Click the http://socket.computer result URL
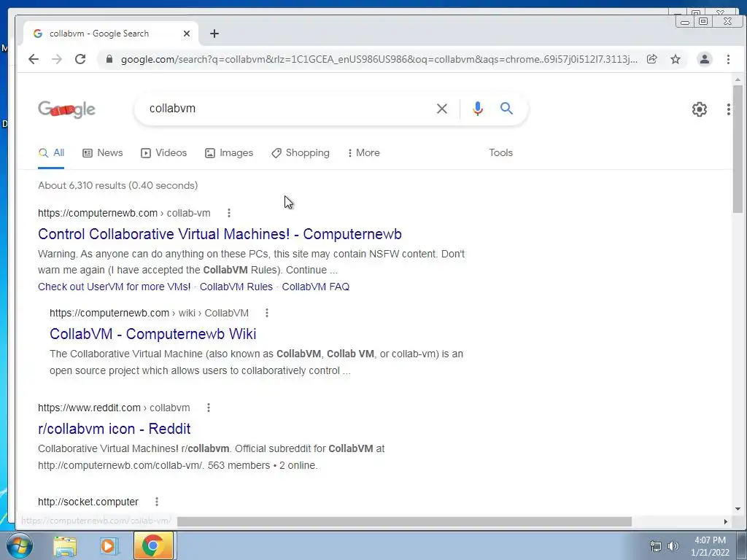The image size is (747, 560). tap(88, 502)
